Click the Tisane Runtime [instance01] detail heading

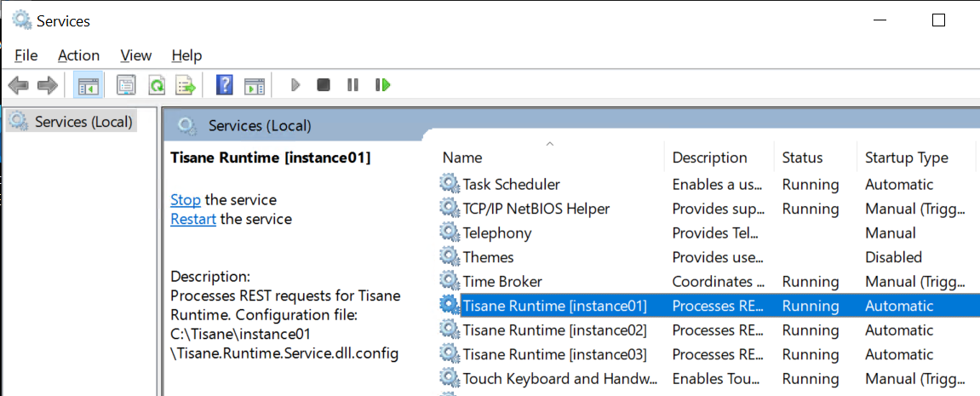coord(271,158)
